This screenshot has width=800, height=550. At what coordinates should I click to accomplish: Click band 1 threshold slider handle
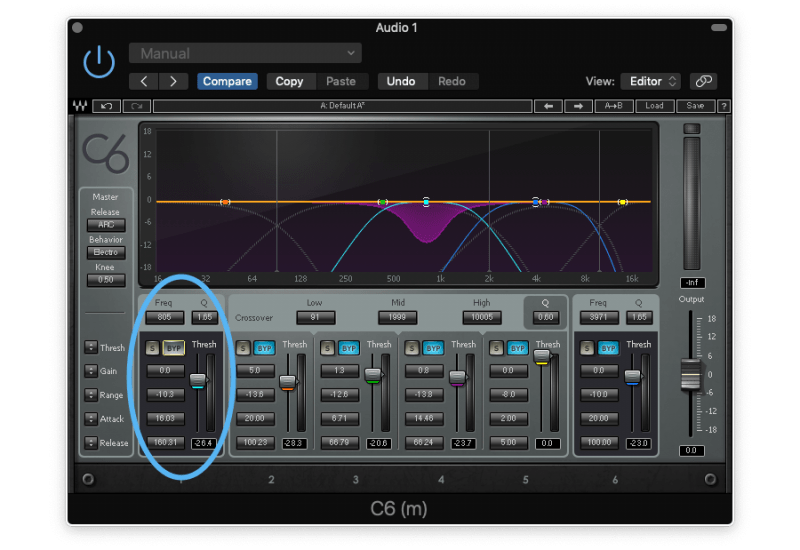pyautogui.click(x=198, y=381)
